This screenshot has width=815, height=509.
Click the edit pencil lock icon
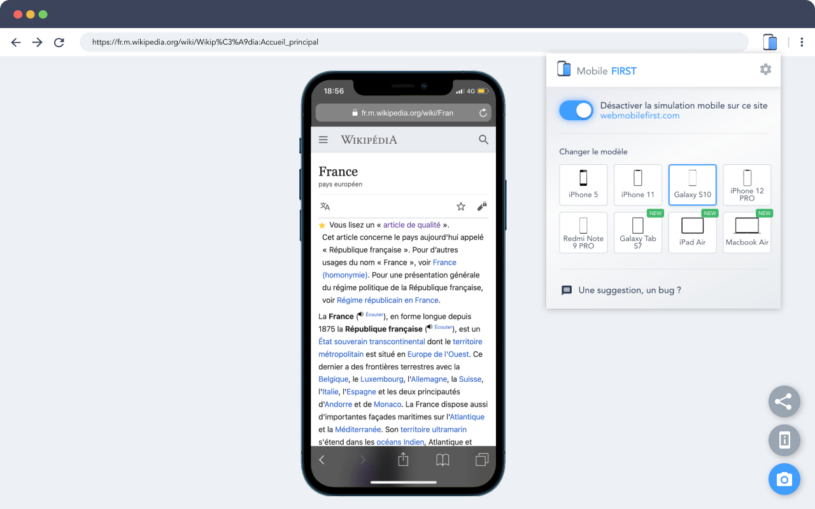click(x=482, y=206)
